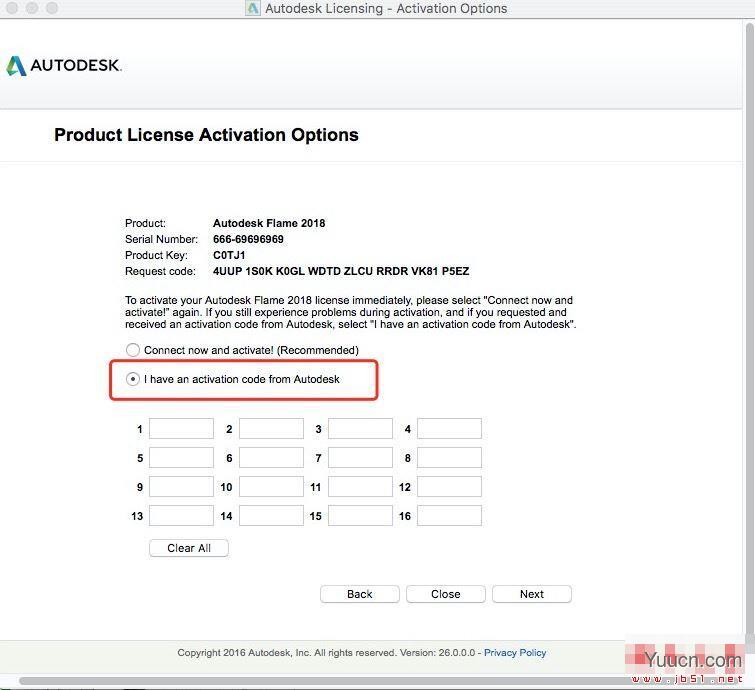Select "Connect now and activate!" radio option

pos(133,350)
